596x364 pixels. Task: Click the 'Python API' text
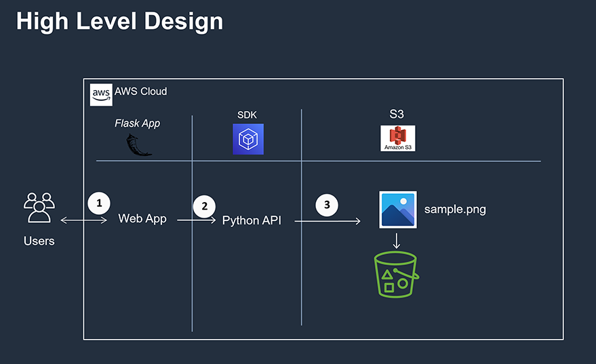click(252, 220)
